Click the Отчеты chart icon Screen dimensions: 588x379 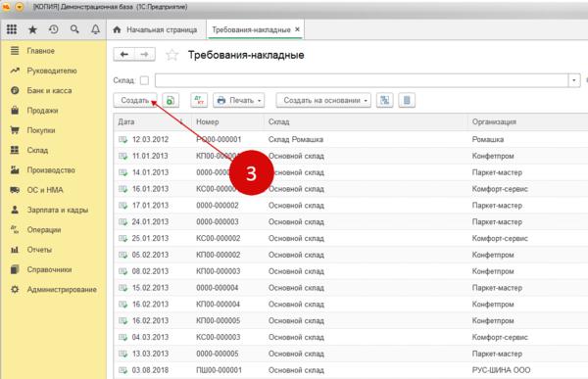click(x=15, y=250)
